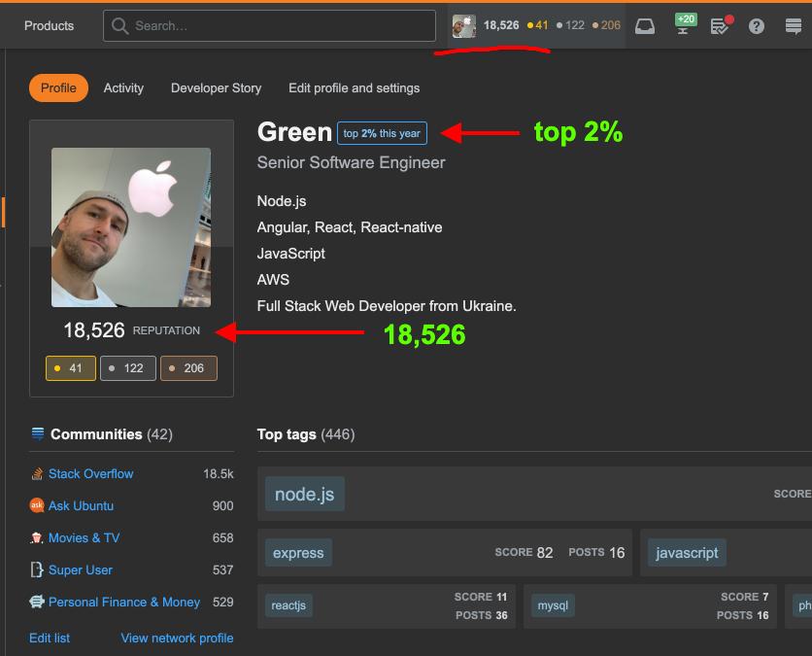The height and width of the screenshot is (656, 812).
Task: Click the gold badges count 41 box
Action: (71, 368)
